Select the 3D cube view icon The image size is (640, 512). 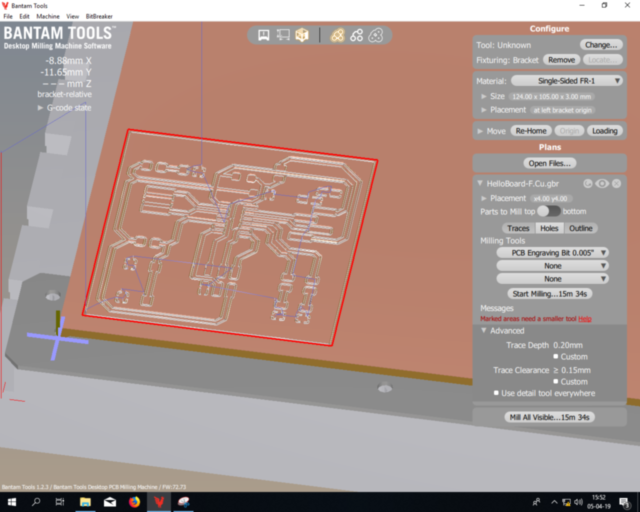click(302, 35)
